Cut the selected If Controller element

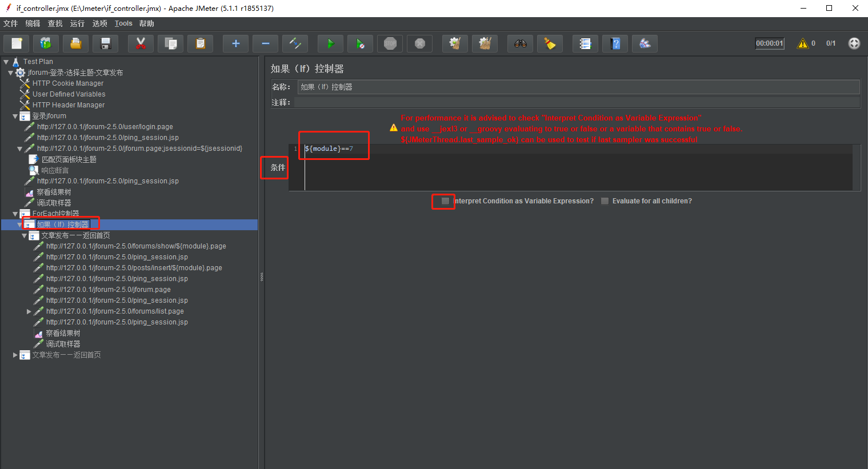(x=141, y=43)
